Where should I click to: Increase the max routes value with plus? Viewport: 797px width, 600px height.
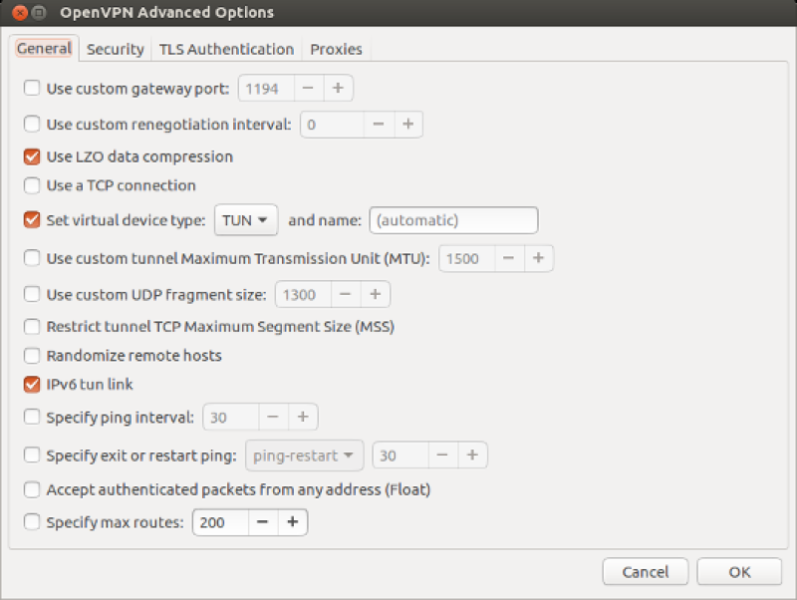click(x=292, y=522)
